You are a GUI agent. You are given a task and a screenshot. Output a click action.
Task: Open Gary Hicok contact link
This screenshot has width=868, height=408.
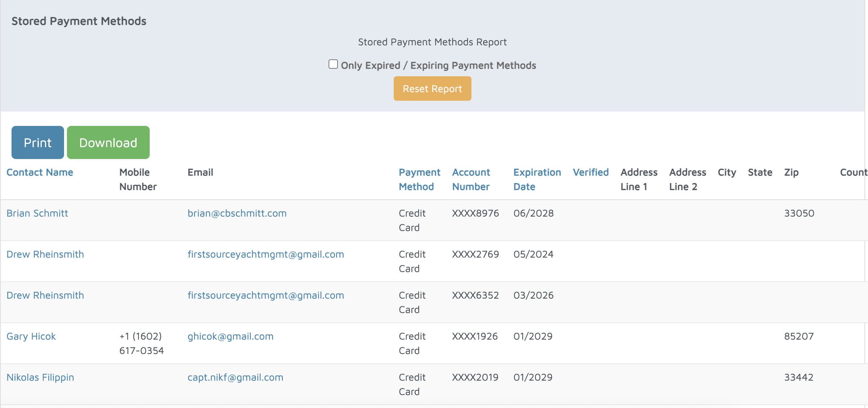pos(31,336)
